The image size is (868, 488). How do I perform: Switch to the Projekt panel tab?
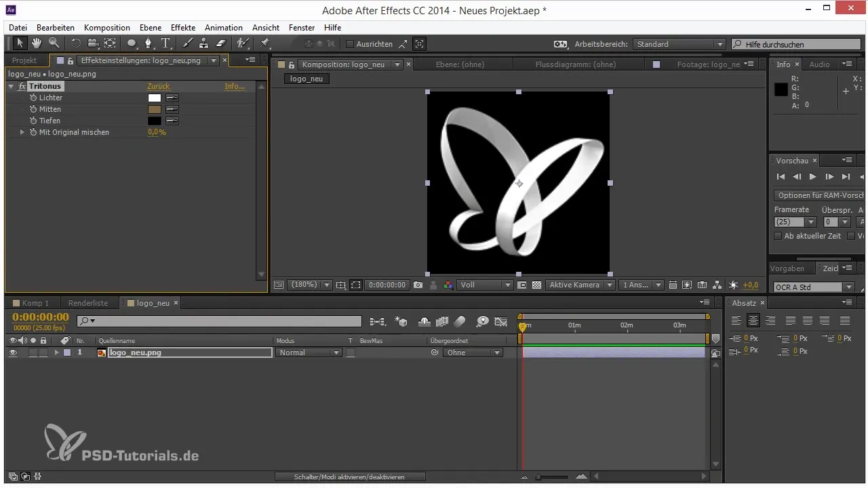25,60
